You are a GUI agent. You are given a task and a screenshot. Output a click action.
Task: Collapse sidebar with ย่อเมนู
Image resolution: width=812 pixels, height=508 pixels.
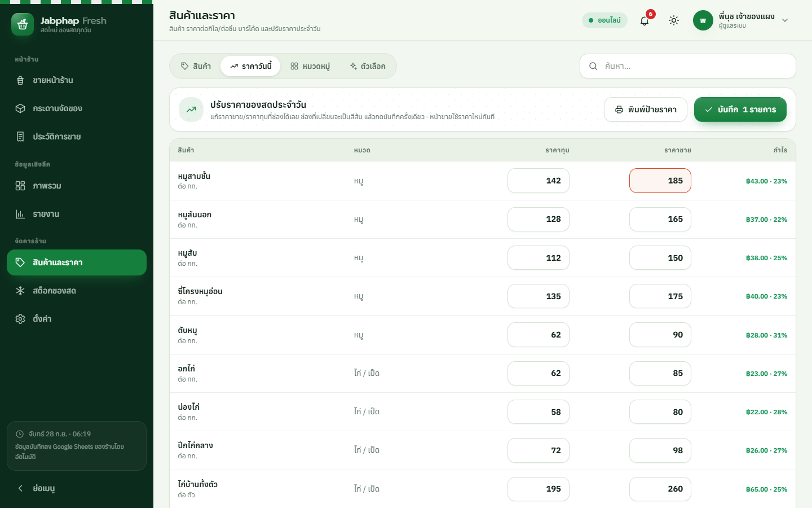coord(77,488)
